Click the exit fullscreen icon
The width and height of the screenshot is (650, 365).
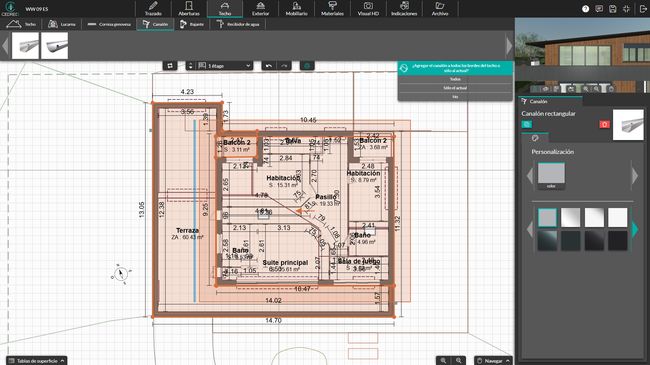click(x=626, y=9)
